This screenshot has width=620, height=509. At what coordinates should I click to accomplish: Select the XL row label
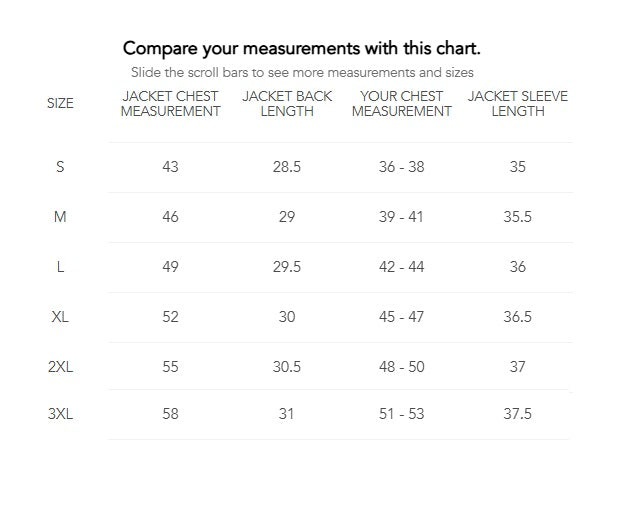[x=60, y=317]
